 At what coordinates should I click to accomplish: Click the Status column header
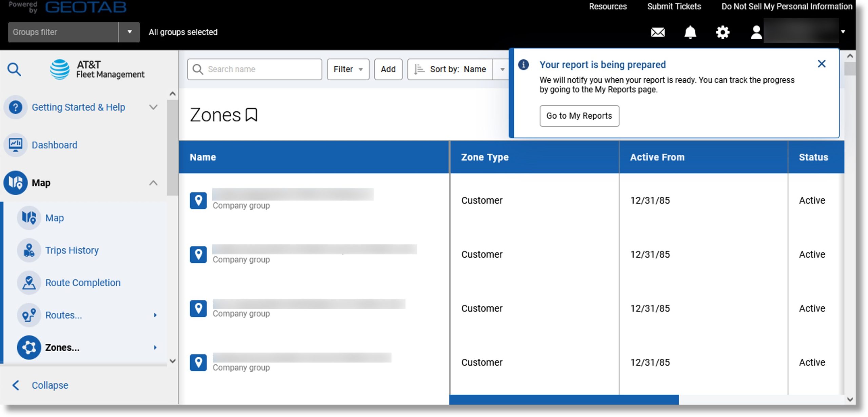[813, 157]
